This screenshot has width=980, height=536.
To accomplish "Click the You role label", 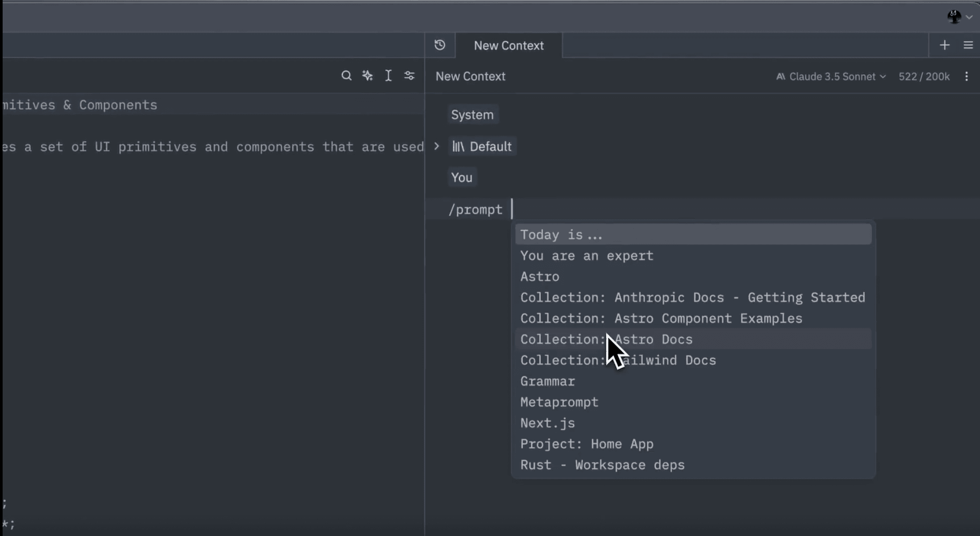I will tap(461, 177).
